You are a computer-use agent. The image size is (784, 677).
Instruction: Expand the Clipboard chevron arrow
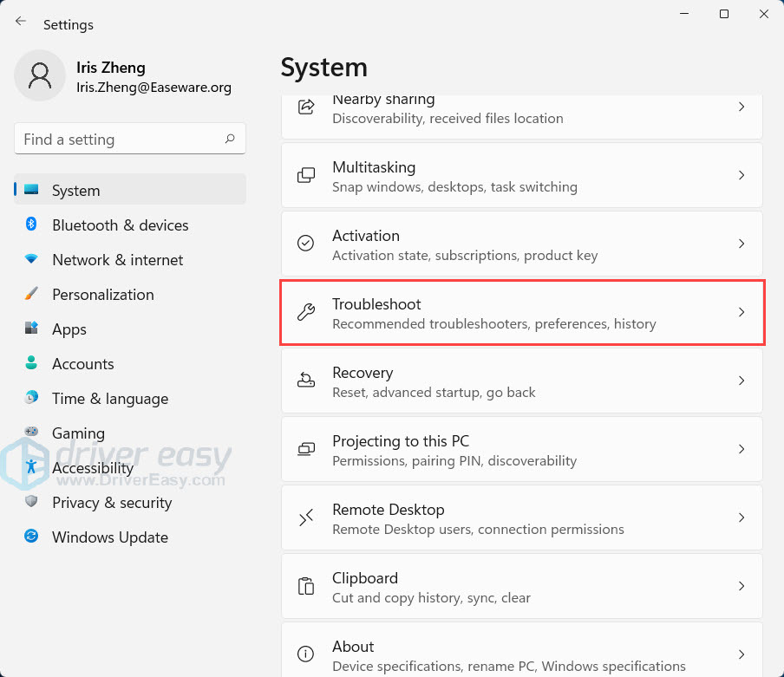click(741, 586)
